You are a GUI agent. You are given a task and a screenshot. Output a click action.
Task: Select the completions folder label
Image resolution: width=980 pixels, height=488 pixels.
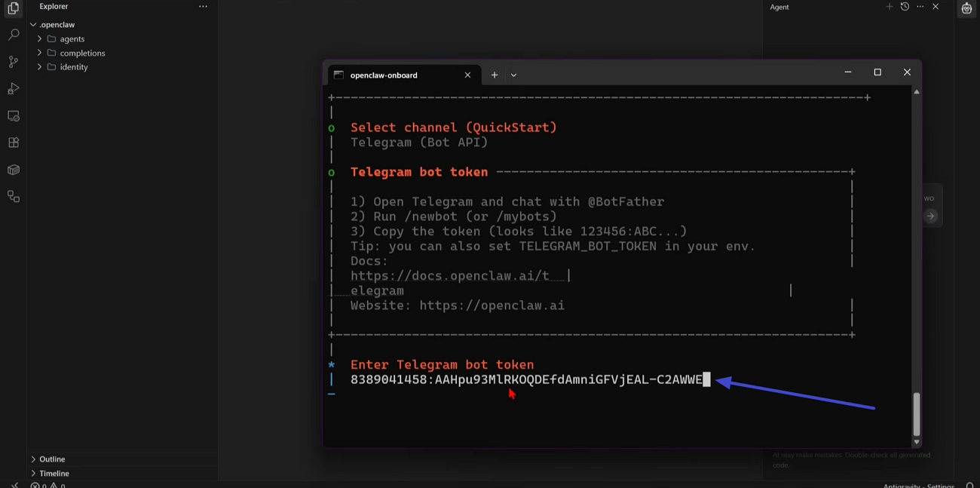point(83,53)
